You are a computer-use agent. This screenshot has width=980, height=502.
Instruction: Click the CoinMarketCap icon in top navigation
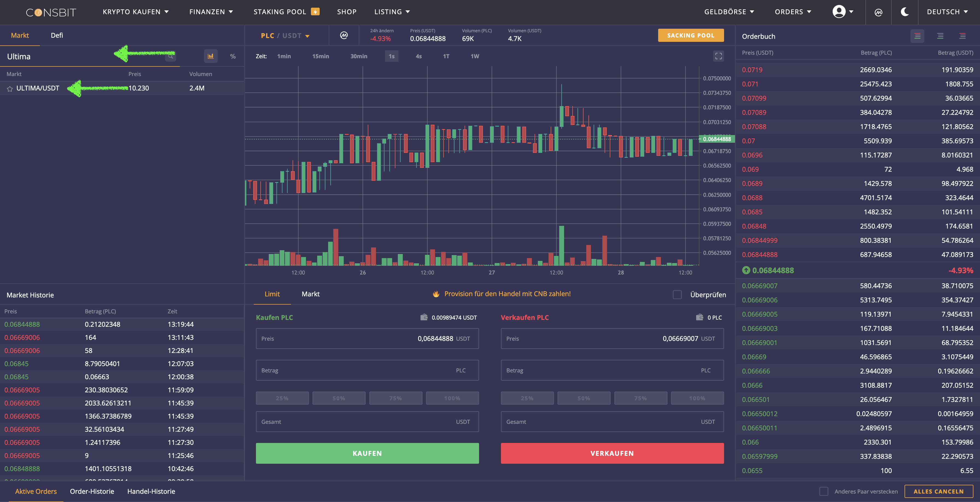coord(878,12)
